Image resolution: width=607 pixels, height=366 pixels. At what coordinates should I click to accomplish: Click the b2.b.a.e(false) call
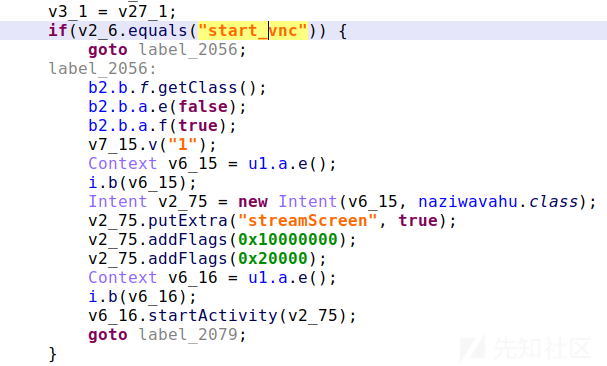167,107
